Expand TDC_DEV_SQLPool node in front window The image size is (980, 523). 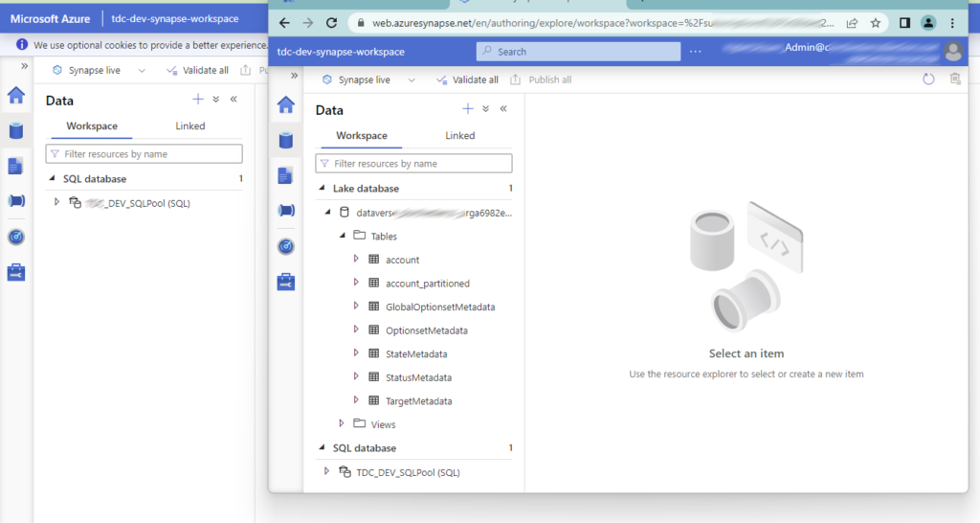tap(326, 471)
